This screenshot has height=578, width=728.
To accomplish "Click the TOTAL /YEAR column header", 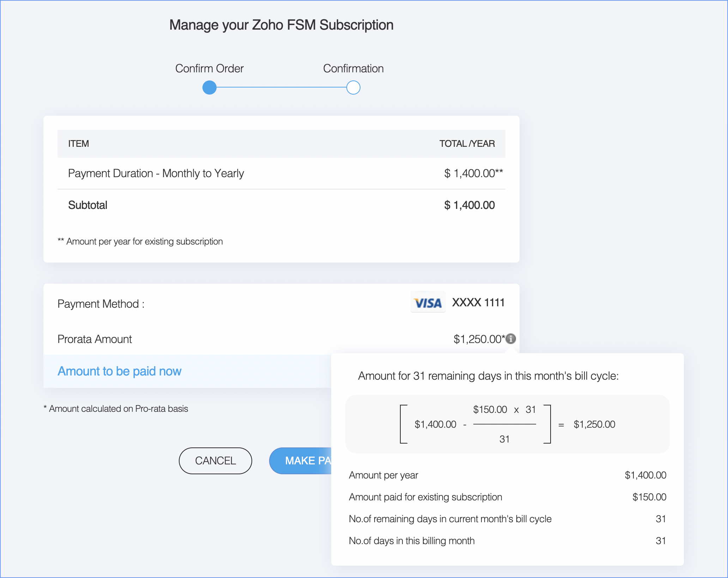I will (x=467, y=144).
